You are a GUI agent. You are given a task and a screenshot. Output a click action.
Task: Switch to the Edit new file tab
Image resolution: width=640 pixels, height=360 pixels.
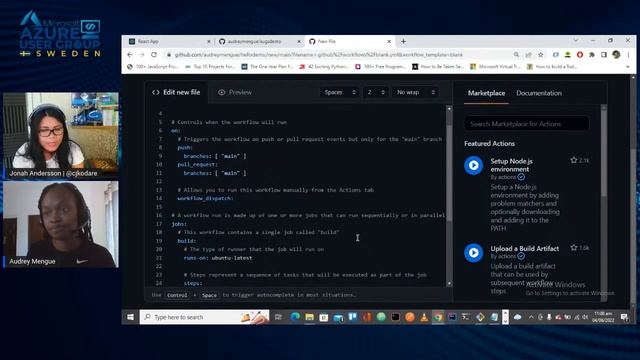click(176, 92)
